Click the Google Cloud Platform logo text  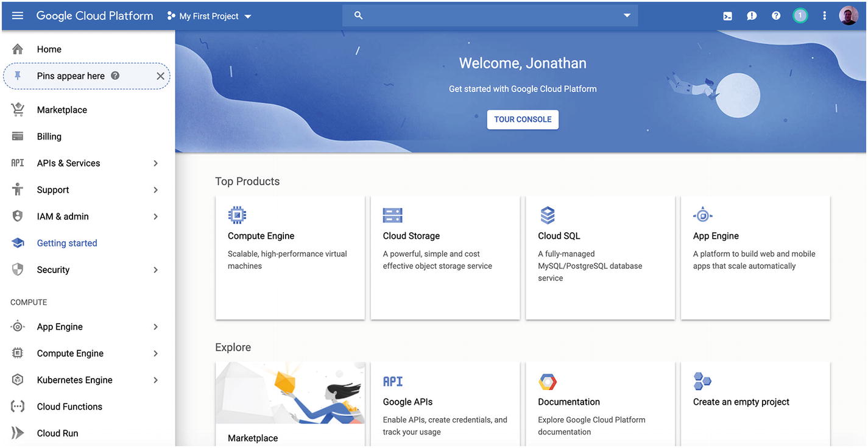[94, 16]
